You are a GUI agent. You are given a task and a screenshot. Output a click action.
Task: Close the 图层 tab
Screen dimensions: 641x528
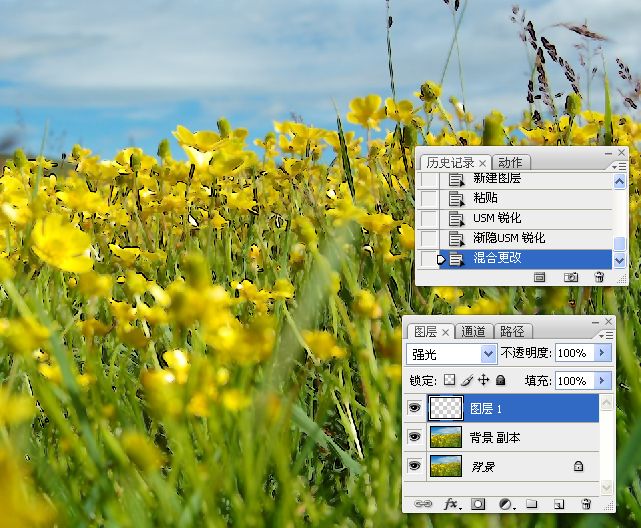(x=446, y=333)
